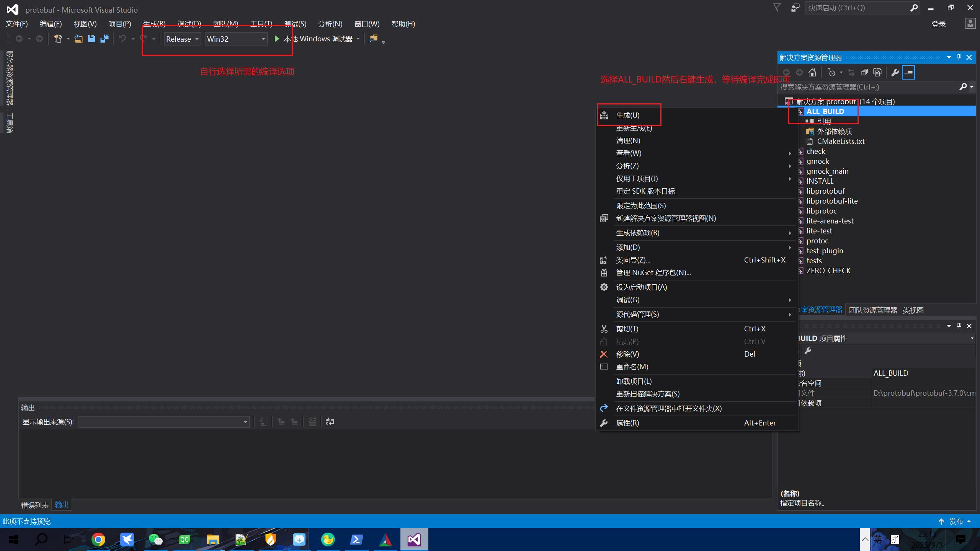Toggle word wrap in Output panel
Screen dimensions: 980x551
coord(330,422)
